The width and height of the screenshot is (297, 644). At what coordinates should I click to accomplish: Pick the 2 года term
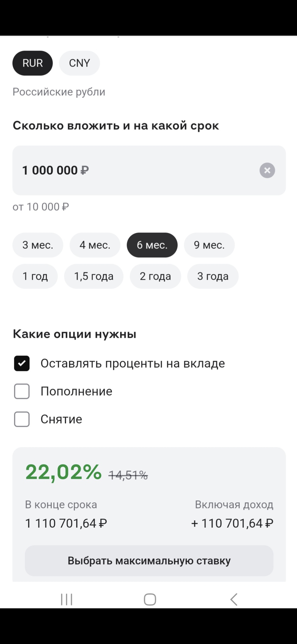point(155,276)
